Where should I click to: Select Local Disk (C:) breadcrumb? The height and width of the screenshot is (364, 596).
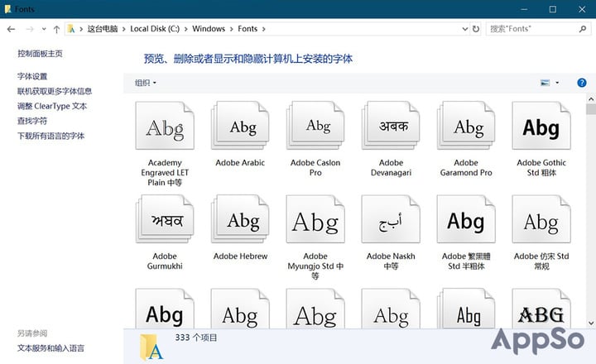coord(155,29)
